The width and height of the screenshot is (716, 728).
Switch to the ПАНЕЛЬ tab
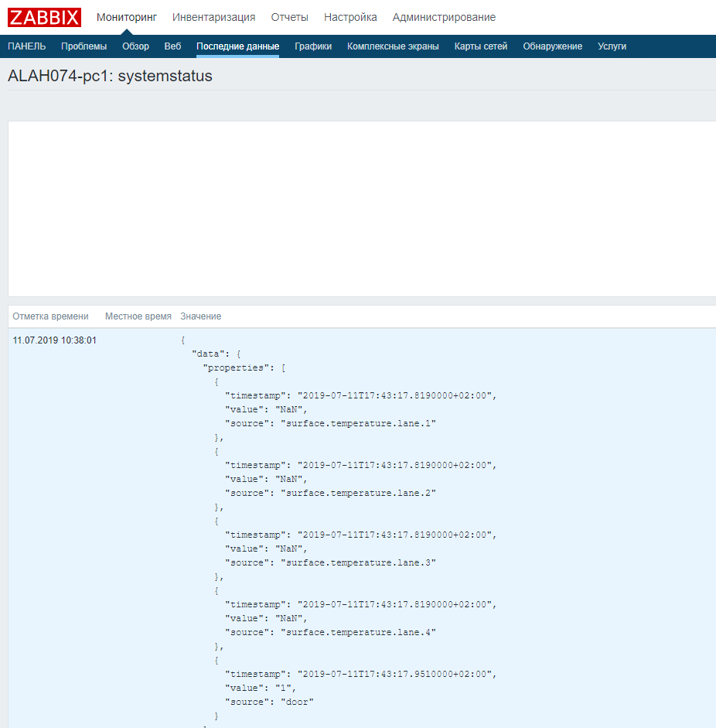[26, 46]
